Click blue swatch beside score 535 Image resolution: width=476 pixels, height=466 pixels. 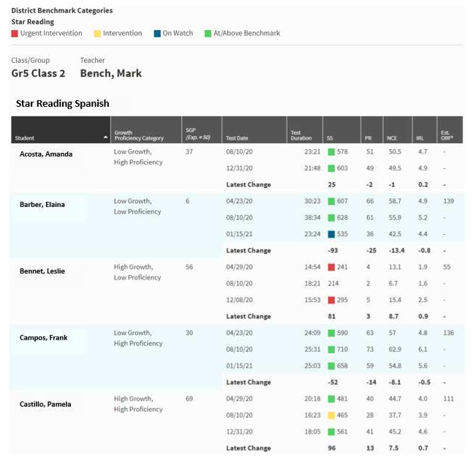331,234
